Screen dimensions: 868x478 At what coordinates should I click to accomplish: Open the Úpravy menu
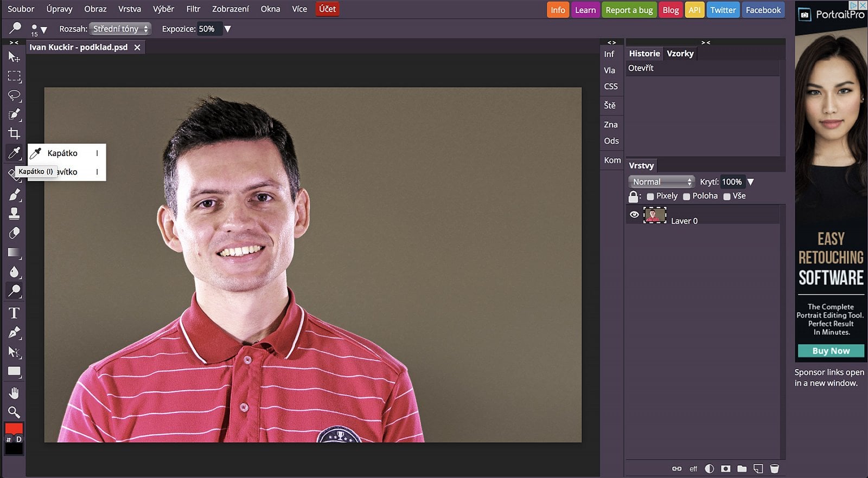click(59, 9)
